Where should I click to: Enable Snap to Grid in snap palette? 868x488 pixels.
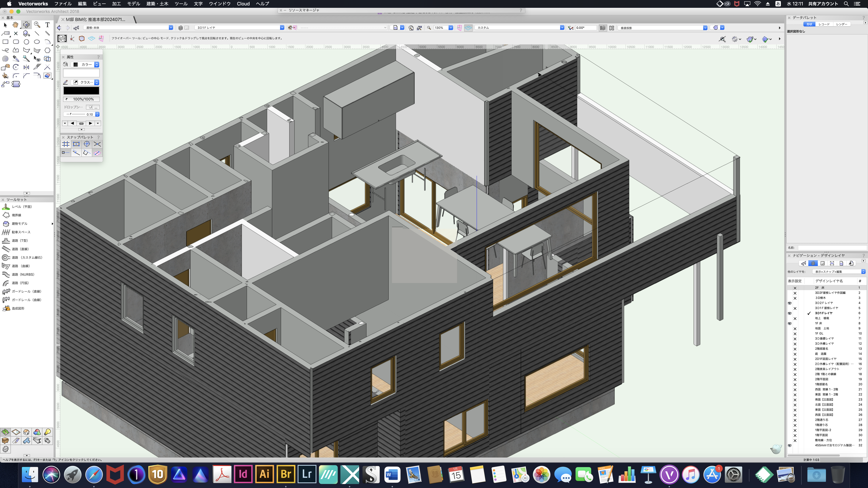pyautogui.click(x=66, y=144)
